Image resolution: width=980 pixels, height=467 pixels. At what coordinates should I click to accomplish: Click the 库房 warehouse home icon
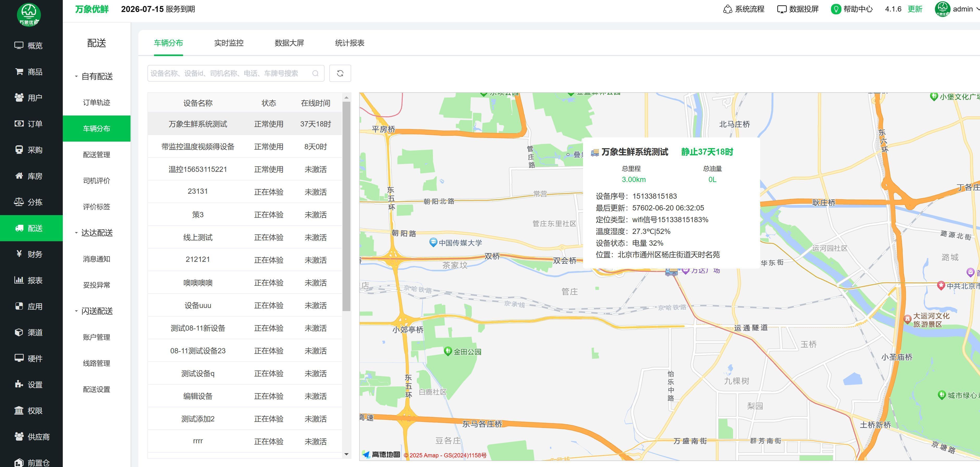coord(19,176)
